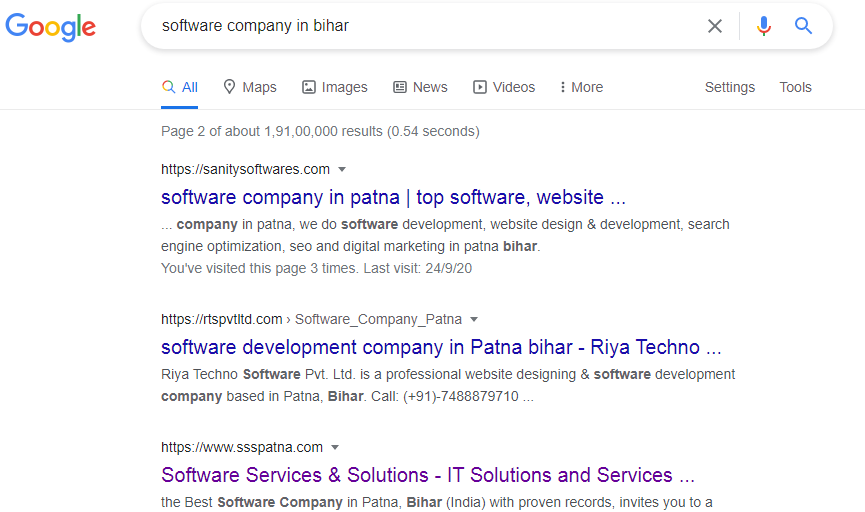Switch to the Maps tab

pyautogui.click(x=249, y=87)
